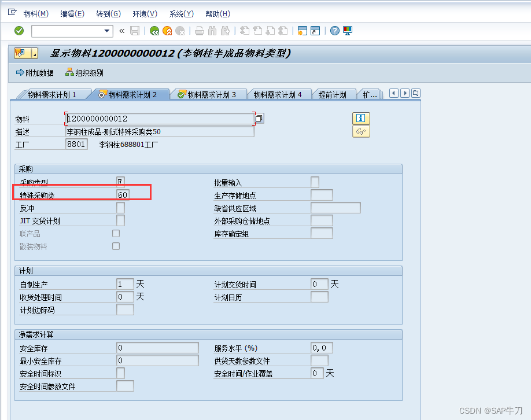Switch to the 物料需求计划 4 tab
Image resolution: width=531 pixels, height=420 pixels.
(278, 95)
